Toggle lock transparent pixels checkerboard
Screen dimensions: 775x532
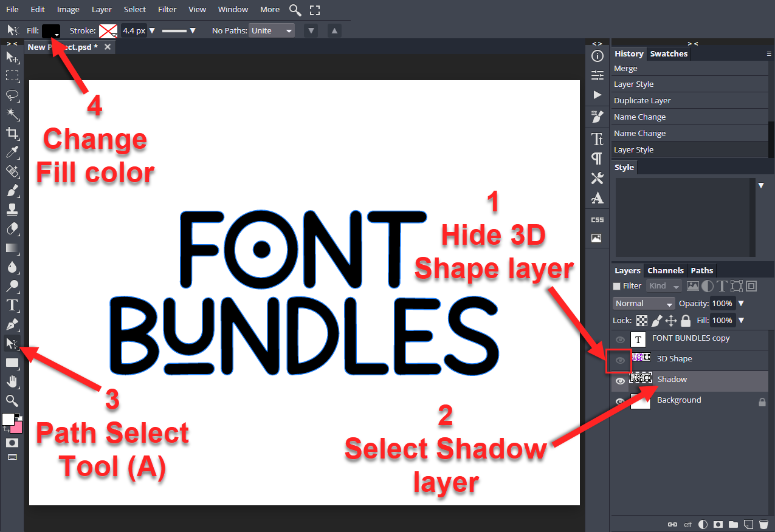642,320
